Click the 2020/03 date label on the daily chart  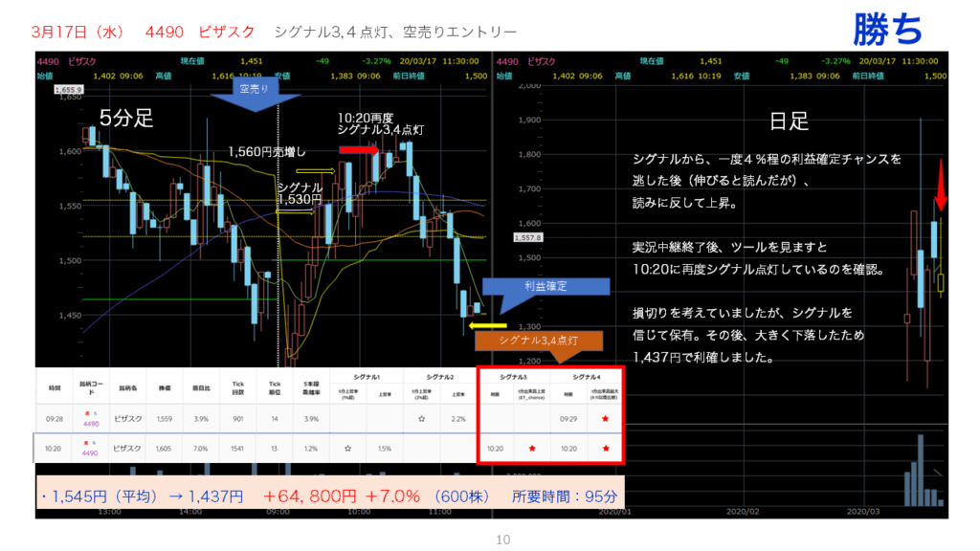(x=863, y=511)
